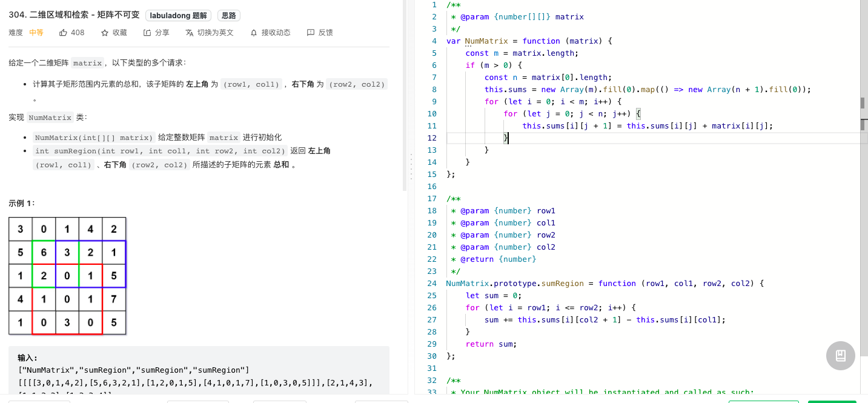The width and height of the screenshot is (868, 403).
Task: Open the 反馈 feedback icon
Action: (311, 33)
